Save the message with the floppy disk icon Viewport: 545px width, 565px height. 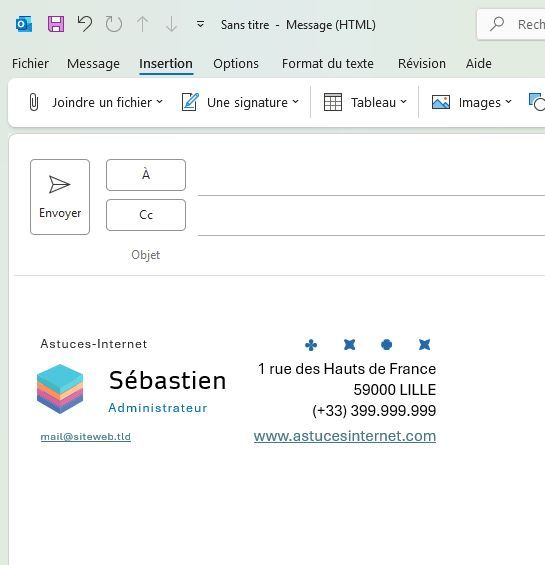[56, 25]
